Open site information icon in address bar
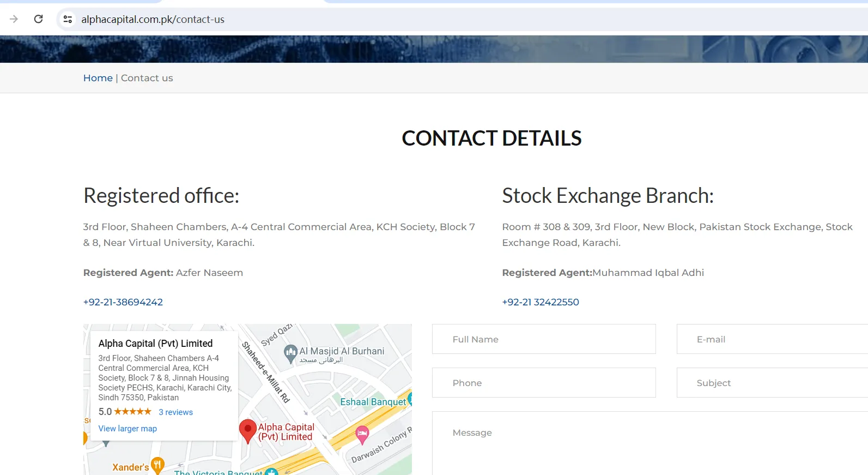 (x=68, y=20)
